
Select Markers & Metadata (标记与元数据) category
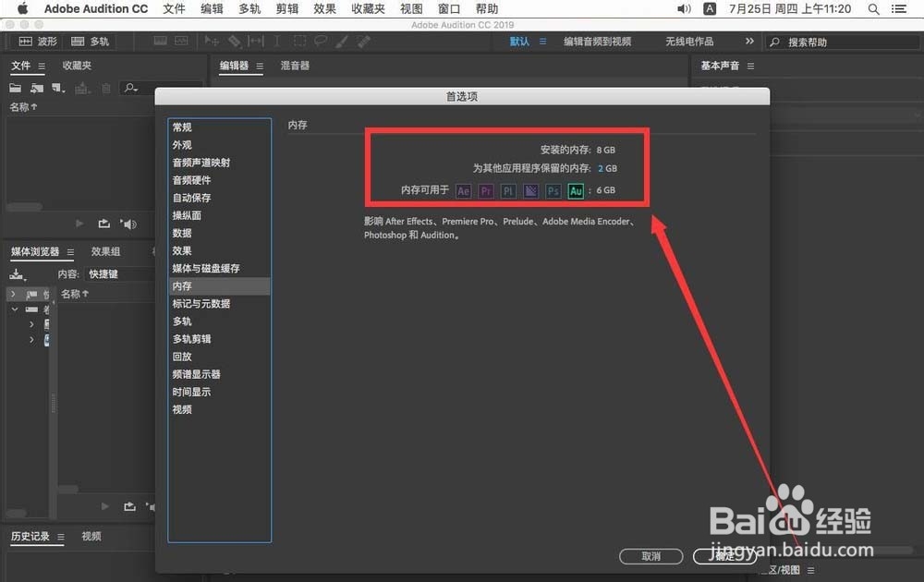219,303
